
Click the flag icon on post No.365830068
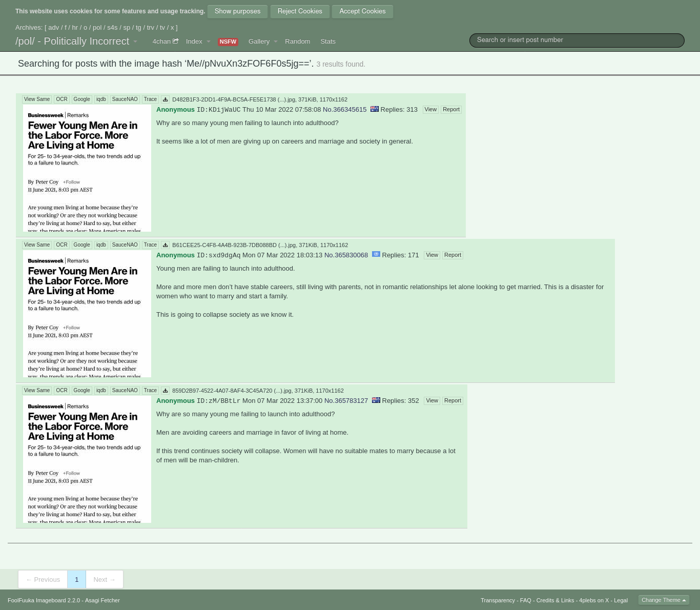coord(376,254)
